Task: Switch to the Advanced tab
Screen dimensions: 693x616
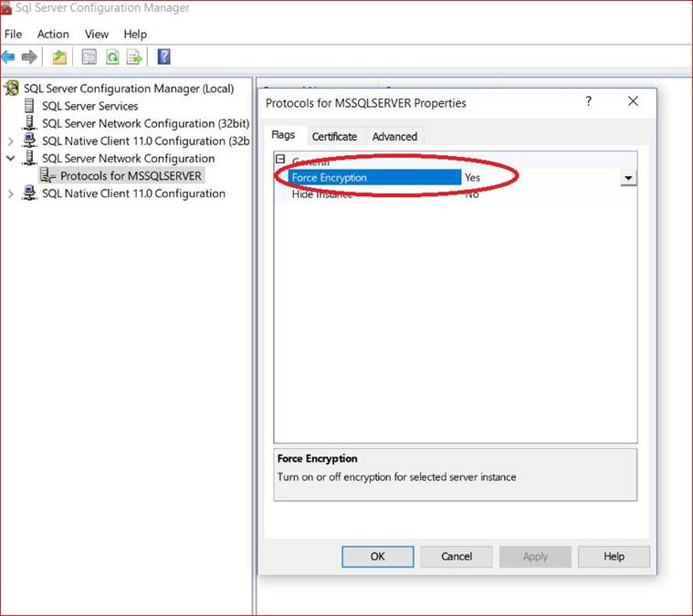Action: pyautogui.click(x=394, y=137)
